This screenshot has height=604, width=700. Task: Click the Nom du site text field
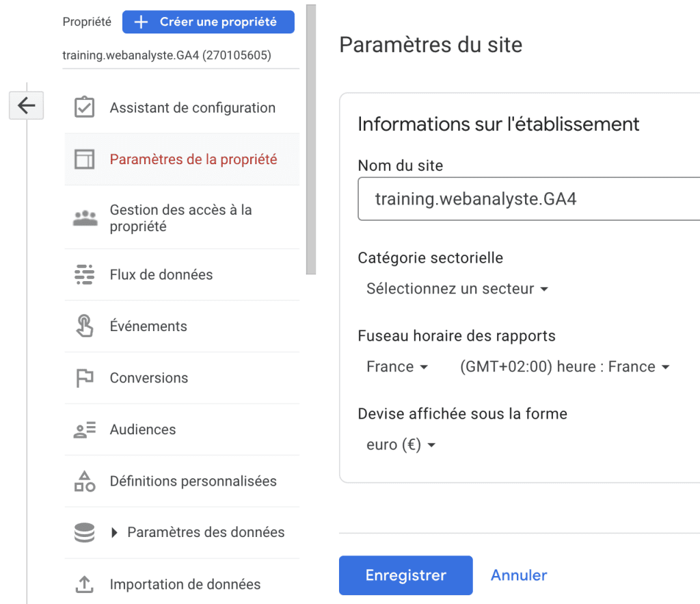(x=528, y=199)
